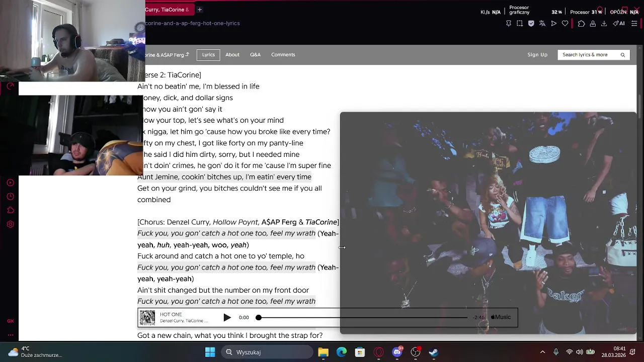Open OBS Studio from taskbar
Screen dimensions: 644x362
(416, 352)
